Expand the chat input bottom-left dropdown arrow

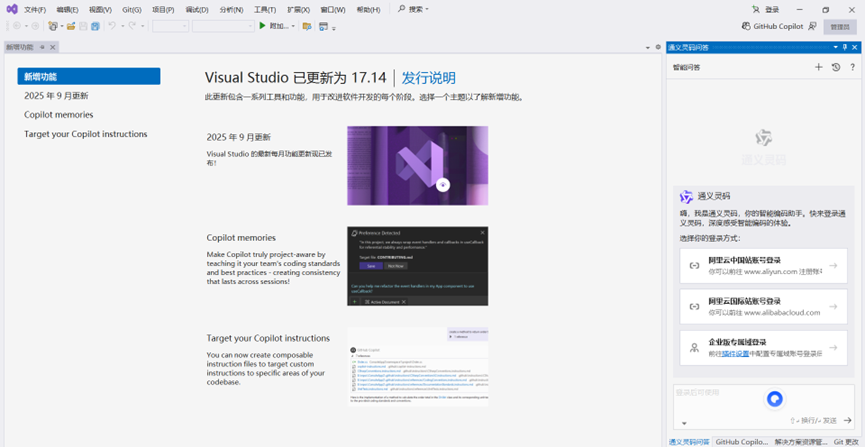pyautogui.click(x=684, y=423)
